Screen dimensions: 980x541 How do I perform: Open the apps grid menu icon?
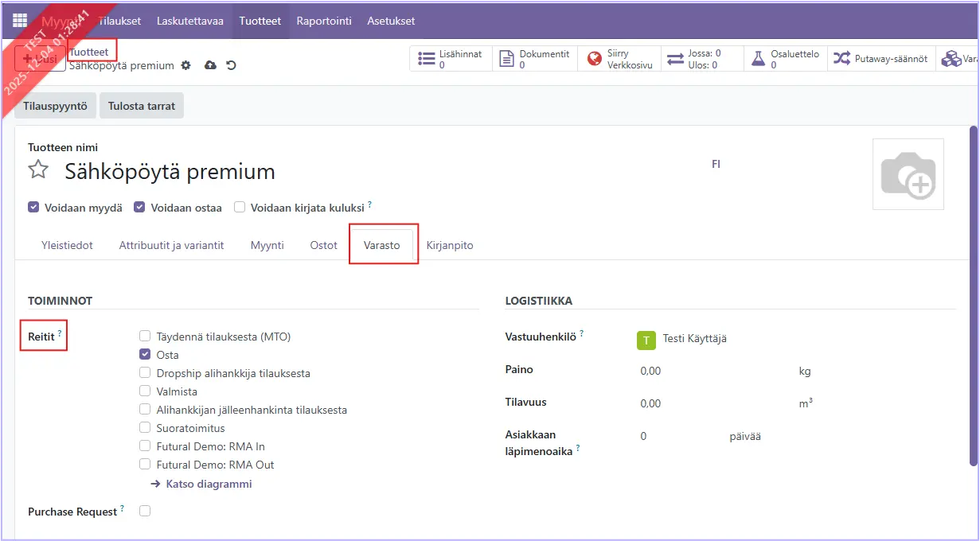[20, 21]
